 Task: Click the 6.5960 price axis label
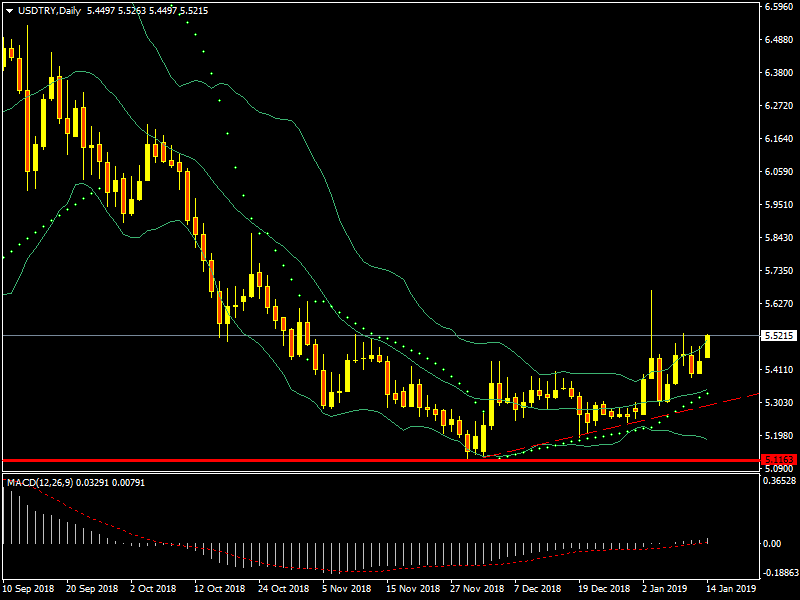778,7
